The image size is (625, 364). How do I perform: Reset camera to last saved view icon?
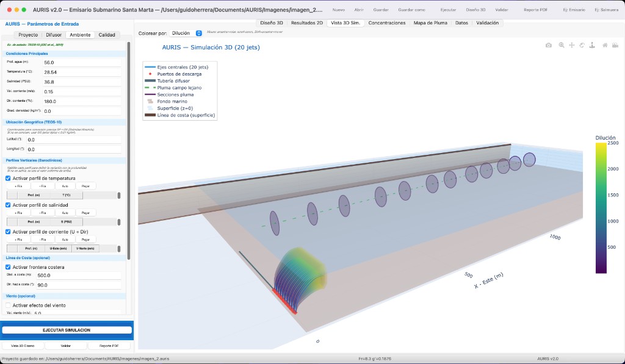click(x=615, y=45)
